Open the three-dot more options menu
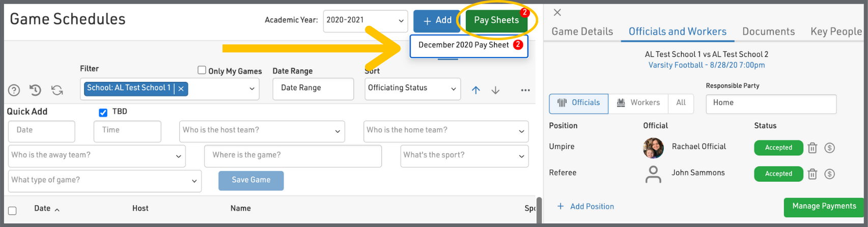The image size is (868, 227). click(525, 90)
